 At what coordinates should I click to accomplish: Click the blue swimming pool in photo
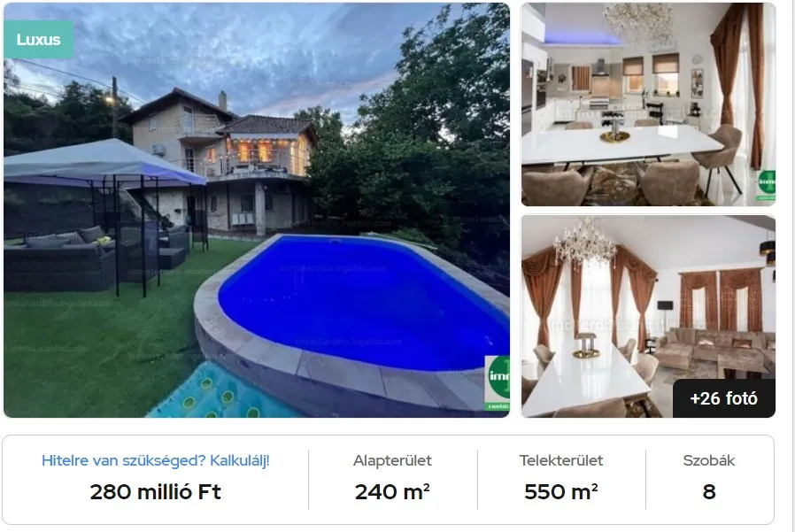tap(363, 302)
